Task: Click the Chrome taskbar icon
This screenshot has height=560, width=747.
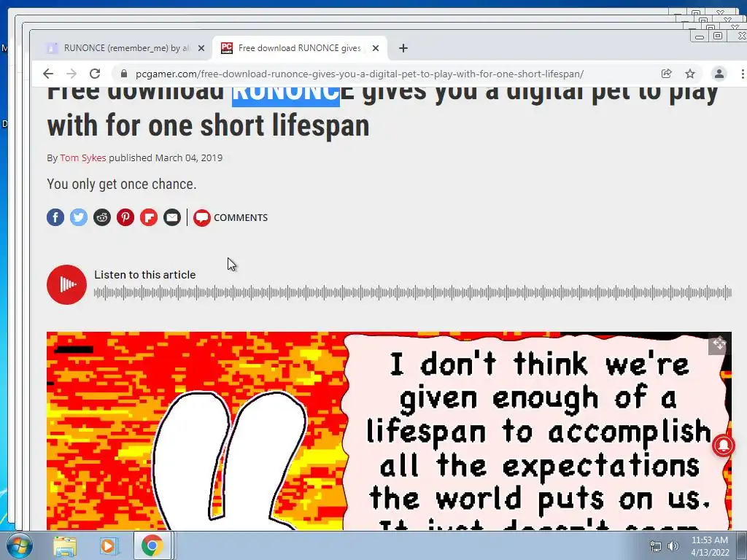Action: [x=152, y=545]
